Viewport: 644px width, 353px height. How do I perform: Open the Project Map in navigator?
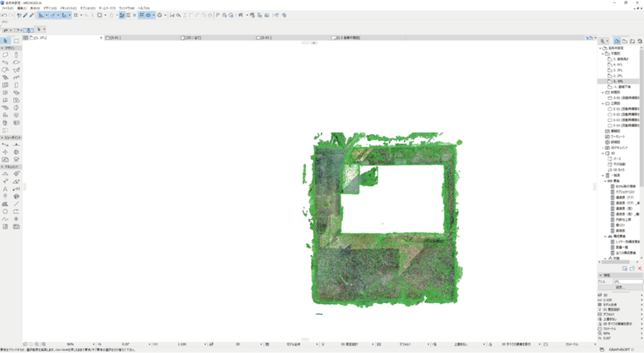[x=618, y=41]
